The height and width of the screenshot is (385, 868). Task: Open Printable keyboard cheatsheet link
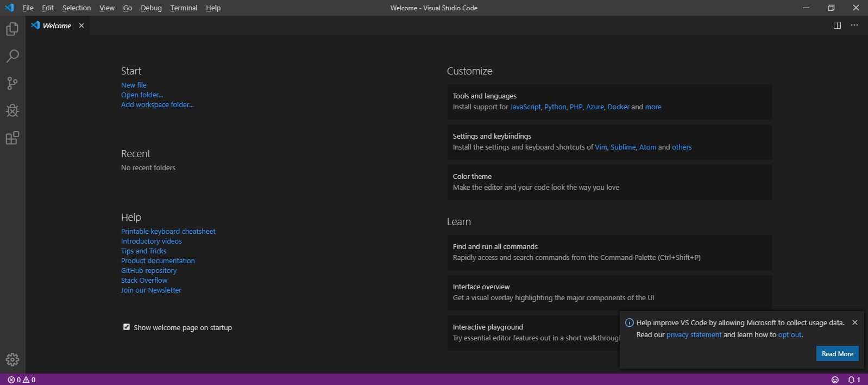[x=168, y=231]
